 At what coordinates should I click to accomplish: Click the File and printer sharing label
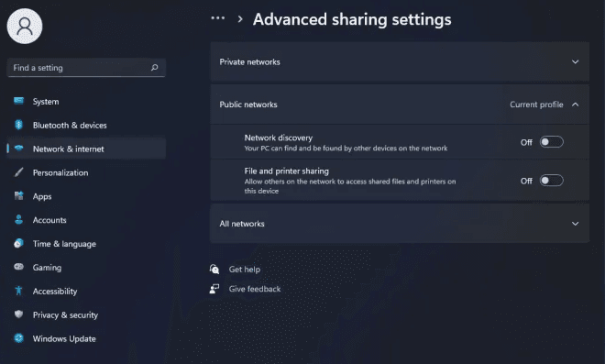286,171
